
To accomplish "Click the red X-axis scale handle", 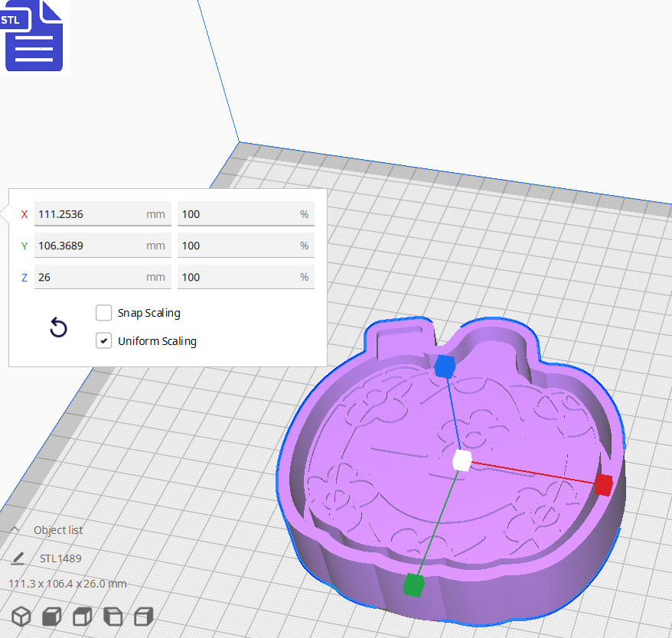I will click(x=604, y=485).
